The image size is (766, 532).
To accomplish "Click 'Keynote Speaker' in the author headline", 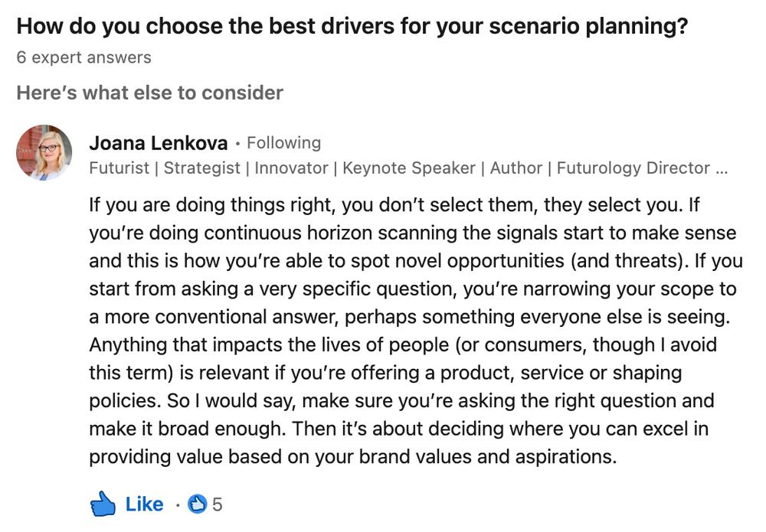I will coord(409,168).
